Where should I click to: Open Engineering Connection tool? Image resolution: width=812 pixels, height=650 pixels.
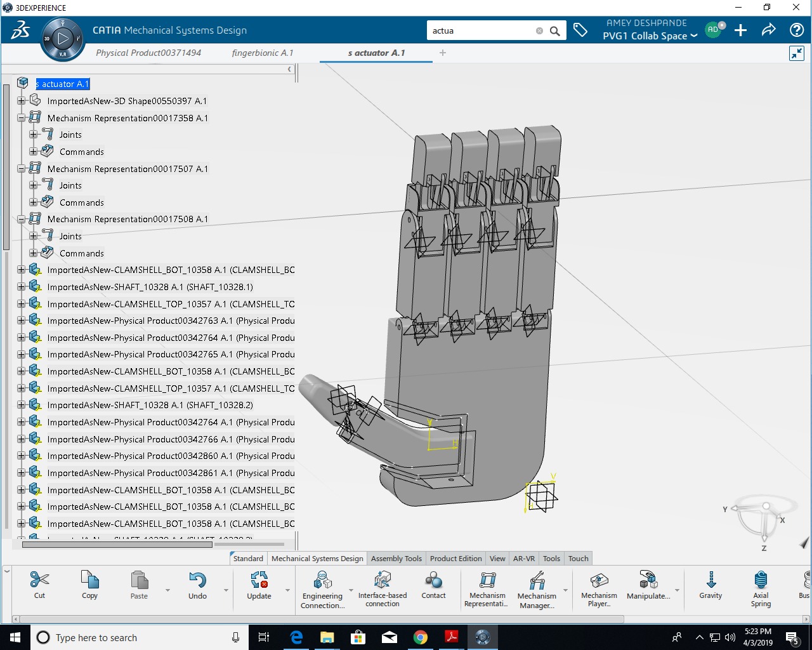(x=322, y=580)
